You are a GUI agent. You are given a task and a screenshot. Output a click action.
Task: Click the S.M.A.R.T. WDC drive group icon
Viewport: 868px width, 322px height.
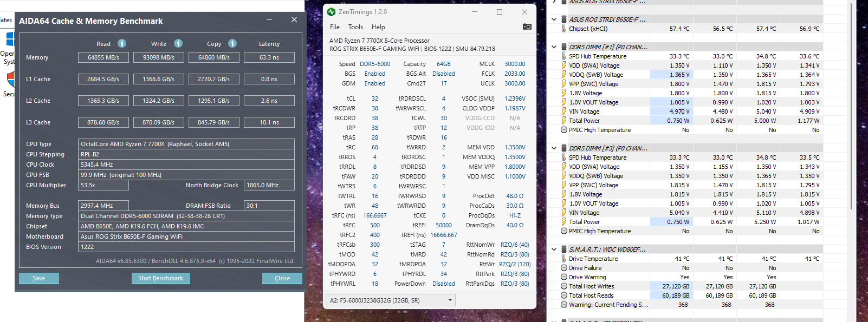563,249
